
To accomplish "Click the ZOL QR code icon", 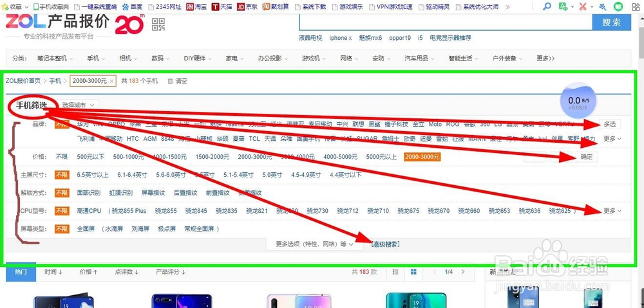I will [158, 24].
